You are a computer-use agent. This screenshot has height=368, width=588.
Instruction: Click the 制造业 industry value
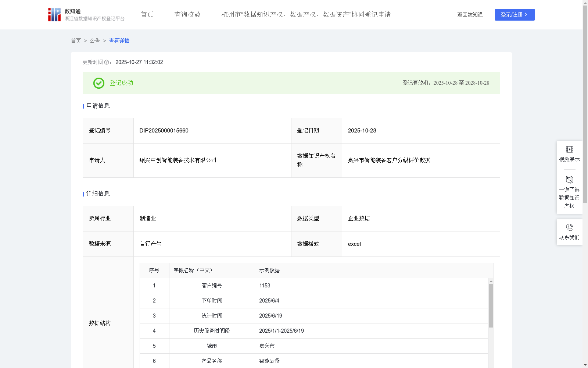pos(148,219)
